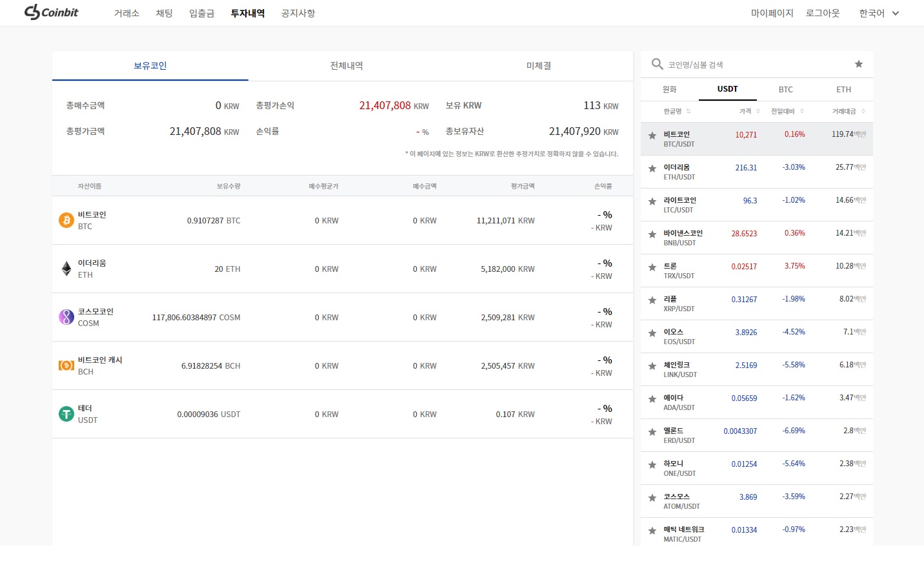Star the ATOM/USDT pair
Screen dimensions: 924x565
[652, 498]
